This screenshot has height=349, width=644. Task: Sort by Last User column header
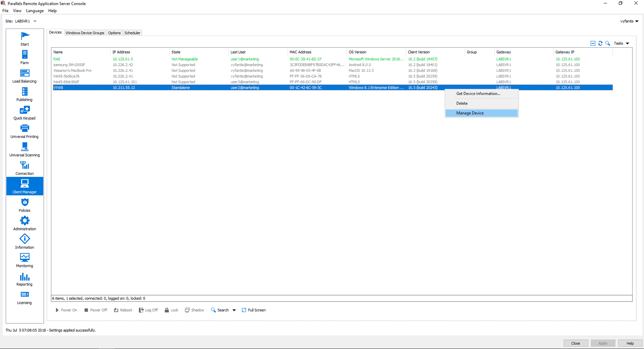258,52
